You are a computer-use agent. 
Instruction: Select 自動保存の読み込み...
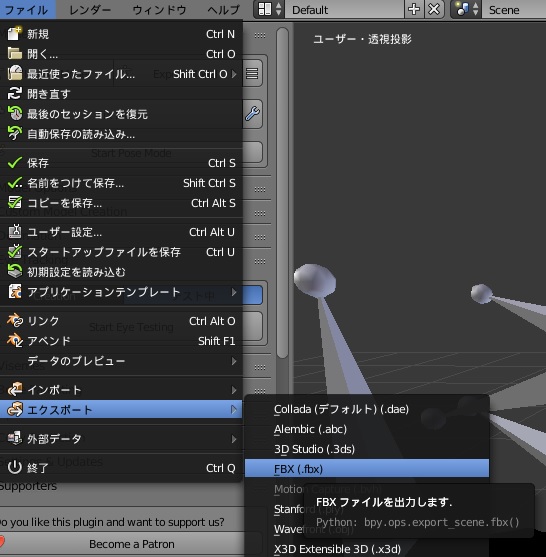click(x=121, y=134)
